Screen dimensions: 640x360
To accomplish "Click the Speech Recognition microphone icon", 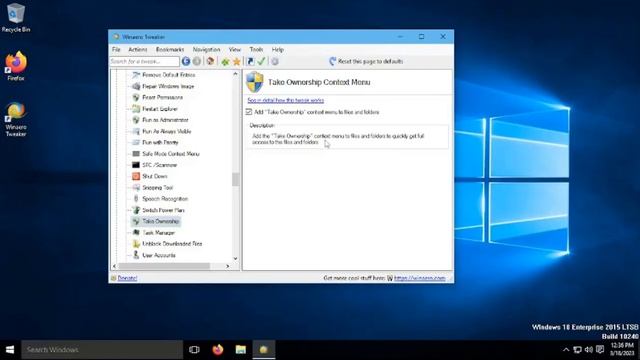I will tap(136, 198).
